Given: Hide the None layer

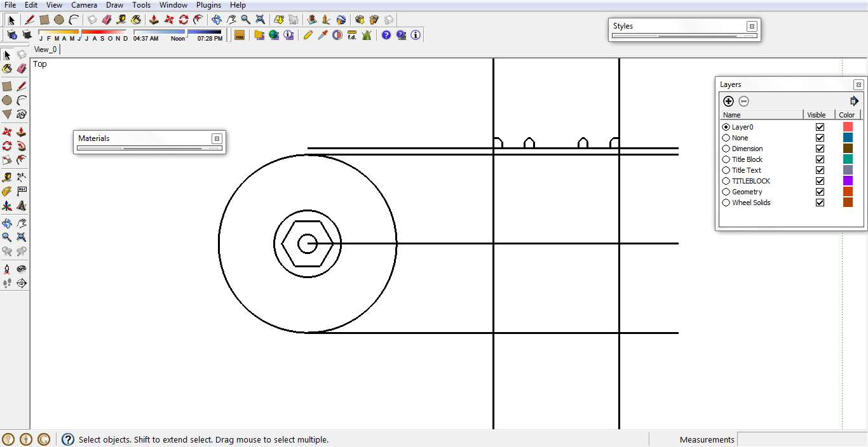Looking at the screenshot, I should pos(820,138).
